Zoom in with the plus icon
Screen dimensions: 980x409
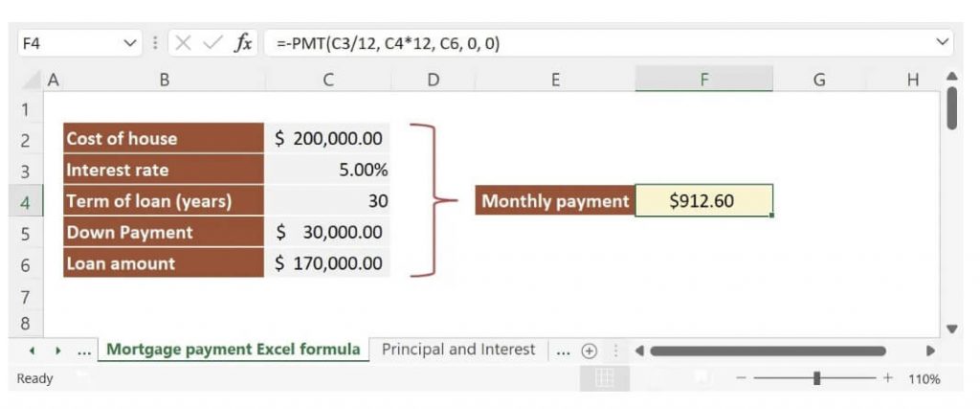tap(887, 378)
